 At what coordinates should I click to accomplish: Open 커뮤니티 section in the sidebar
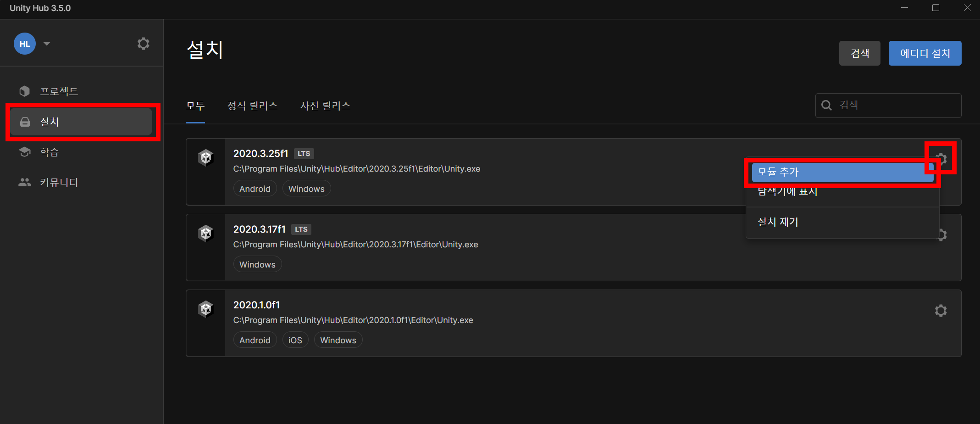[82, 182]
